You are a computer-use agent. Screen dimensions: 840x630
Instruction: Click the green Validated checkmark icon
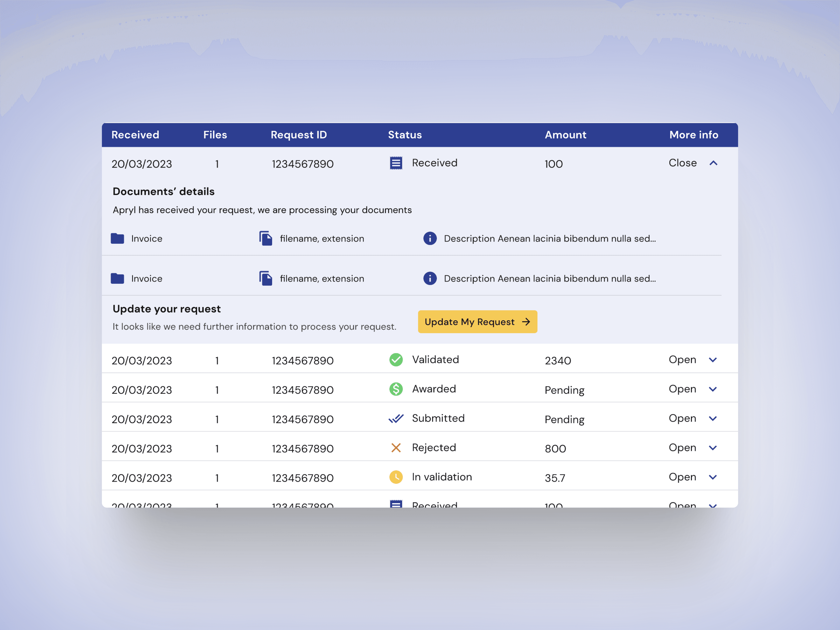396,360
